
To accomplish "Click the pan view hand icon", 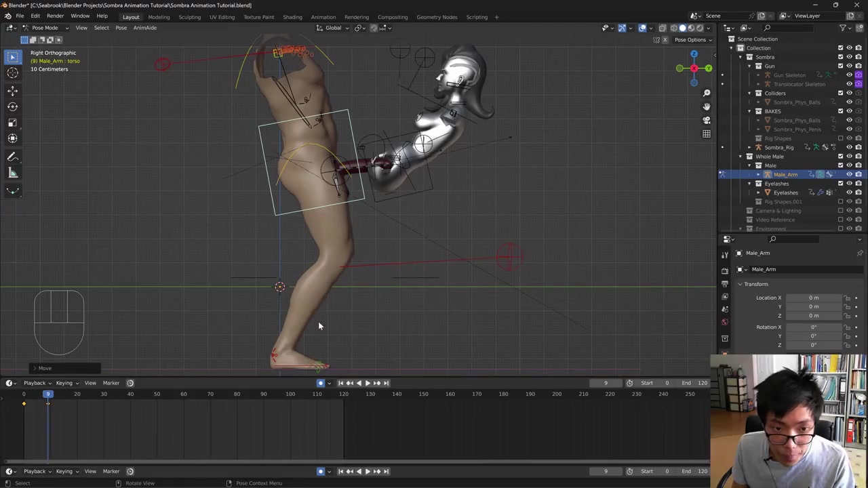I will [x=706, y=106].
